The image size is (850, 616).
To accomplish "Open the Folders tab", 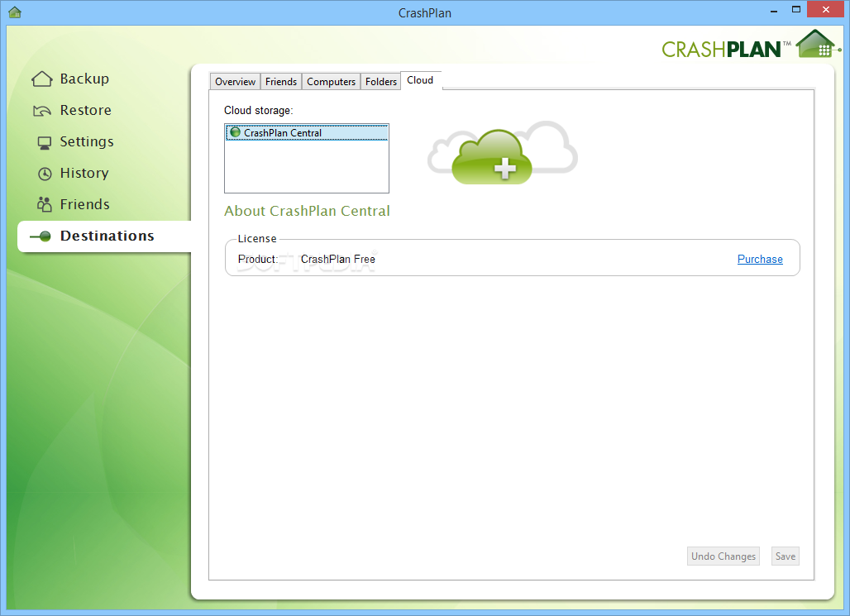I will point(380,81).
